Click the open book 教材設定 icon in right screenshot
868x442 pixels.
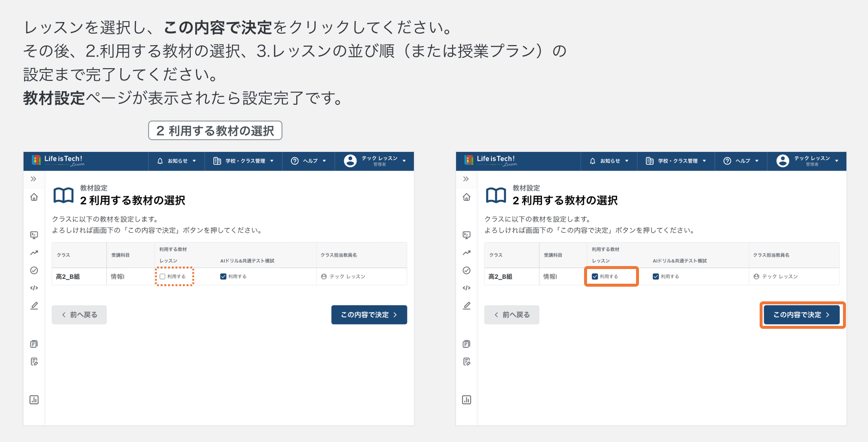click(496, 195)
